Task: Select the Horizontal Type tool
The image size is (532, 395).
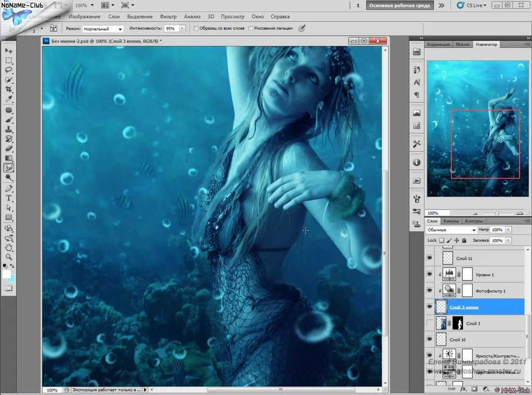Action: 8,198
